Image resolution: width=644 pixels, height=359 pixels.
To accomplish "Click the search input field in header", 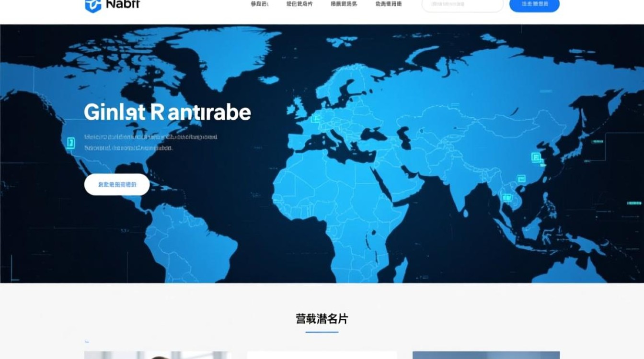I will 462,4.
